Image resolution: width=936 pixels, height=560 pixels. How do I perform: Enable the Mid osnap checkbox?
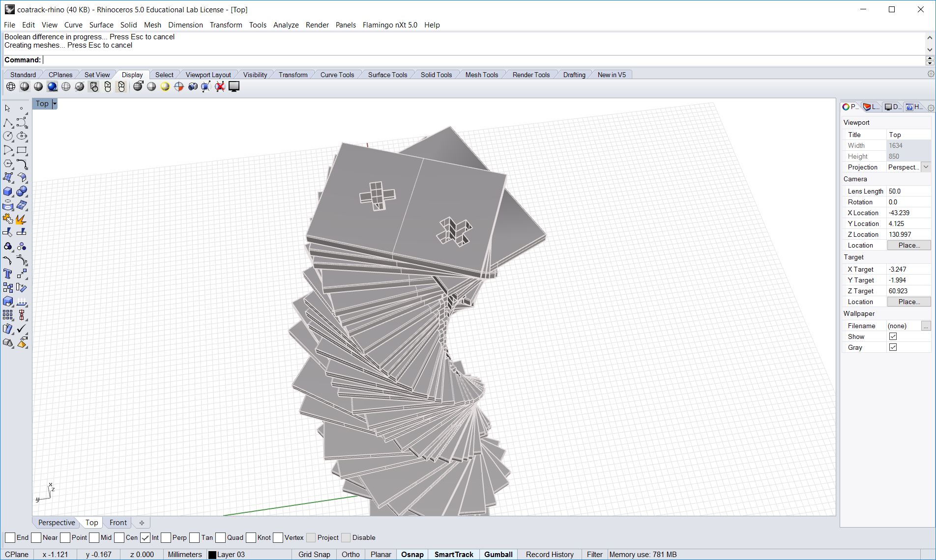(x=94, y=537)
